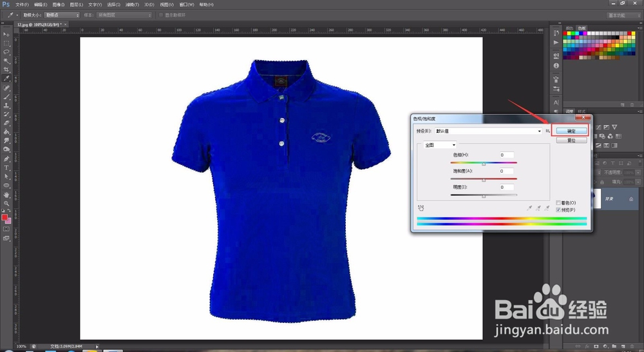Open the Sample layers dropdown
This screenshot has height=352, width=644.
pos(124,15)
